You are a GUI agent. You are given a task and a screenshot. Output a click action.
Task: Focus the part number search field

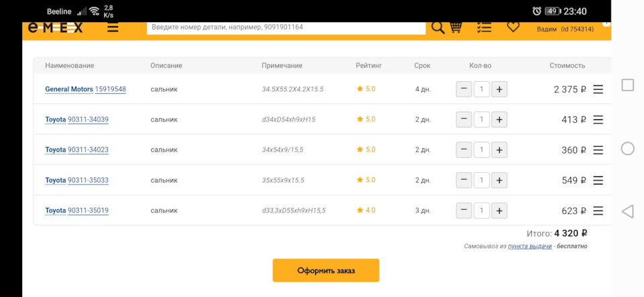tap(286, 27)
